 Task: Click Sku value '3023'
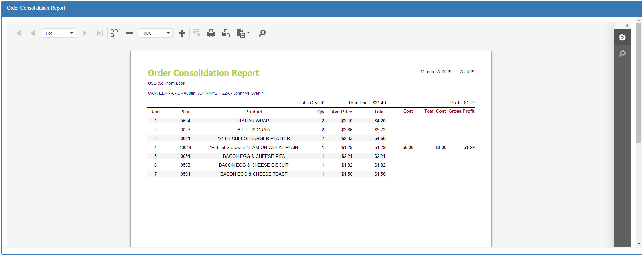tap(185, 130)
